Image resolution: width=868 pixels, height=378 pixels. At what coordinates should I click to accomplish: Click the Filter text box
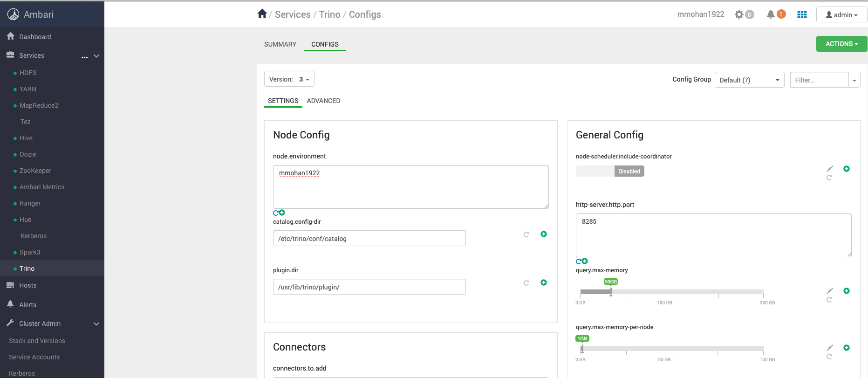[x=819, y=80]
